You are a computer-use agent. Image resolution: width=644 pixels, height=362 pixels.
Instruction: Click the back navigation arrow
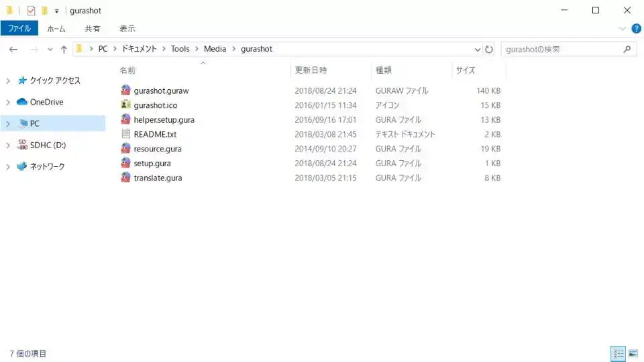click(x=13, y=49)
